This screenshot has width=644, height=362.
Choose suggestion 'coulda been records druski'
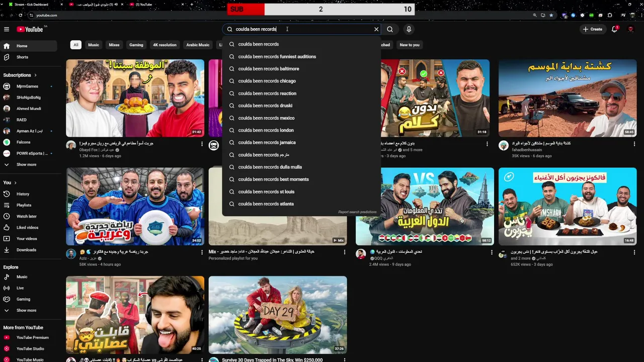[x=301, y=106]
